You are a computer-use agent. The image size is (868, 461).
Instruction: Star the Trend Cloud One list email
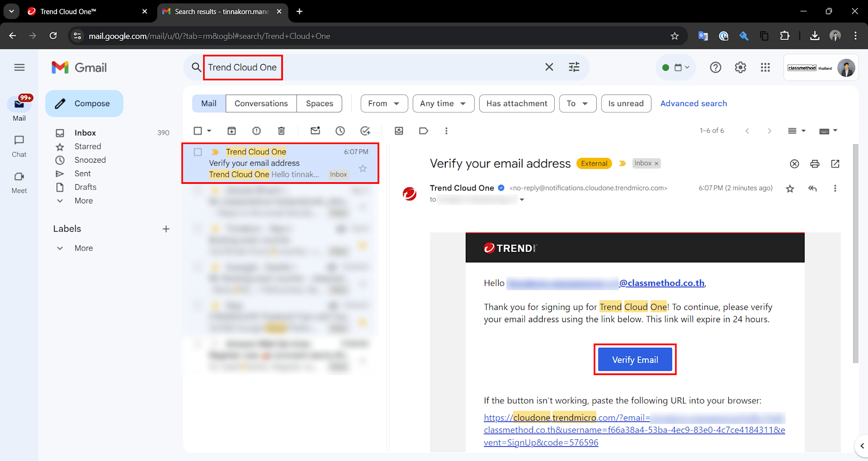(363, 168)
